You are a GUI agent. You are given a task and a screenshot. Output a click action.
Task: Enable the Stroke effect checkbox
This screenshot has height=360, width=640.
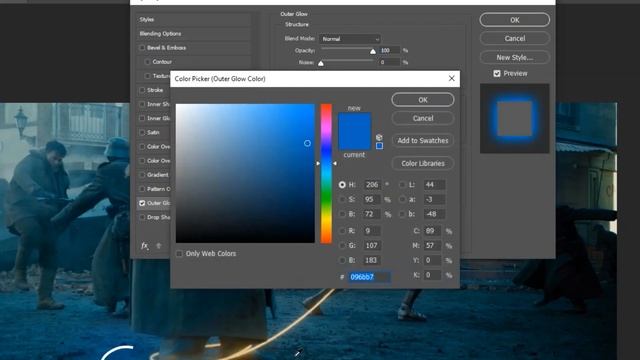(142, 90)
